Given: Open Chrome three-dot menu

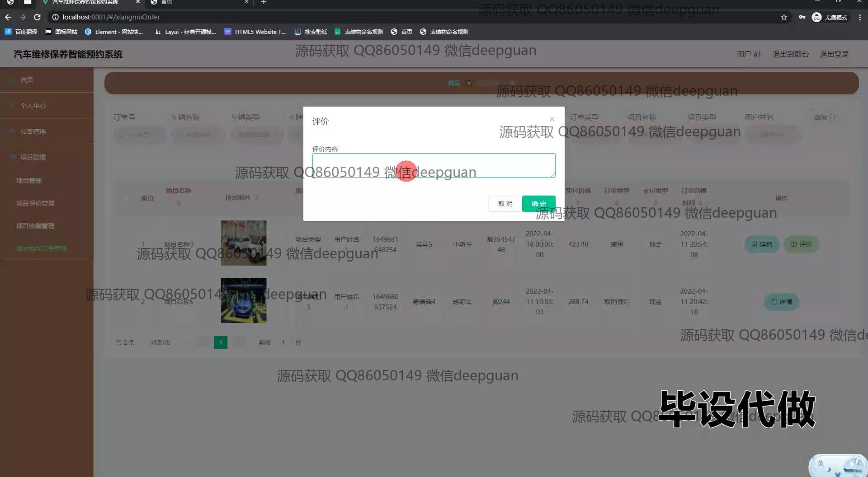Looking at the screenshot, I should pyautogui.click(x=860, y=17).
